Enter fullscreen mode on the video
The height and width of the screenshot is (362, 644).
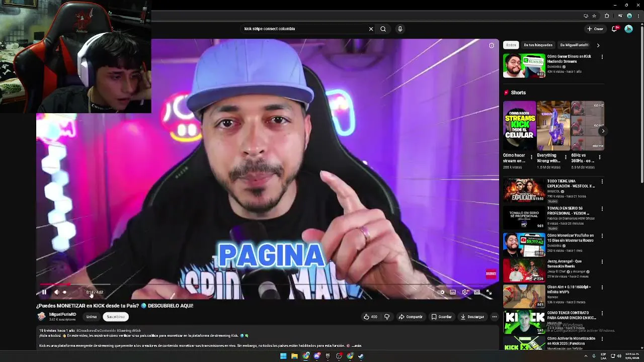pyautogui.click(x=489, y=292)
